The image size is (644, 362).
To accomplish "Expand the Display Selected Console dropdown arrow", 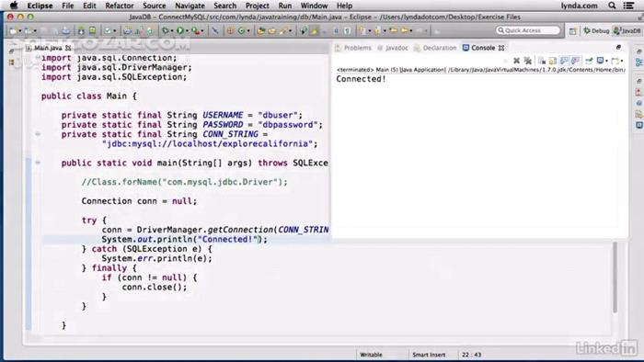I will (x=606, y=61).
